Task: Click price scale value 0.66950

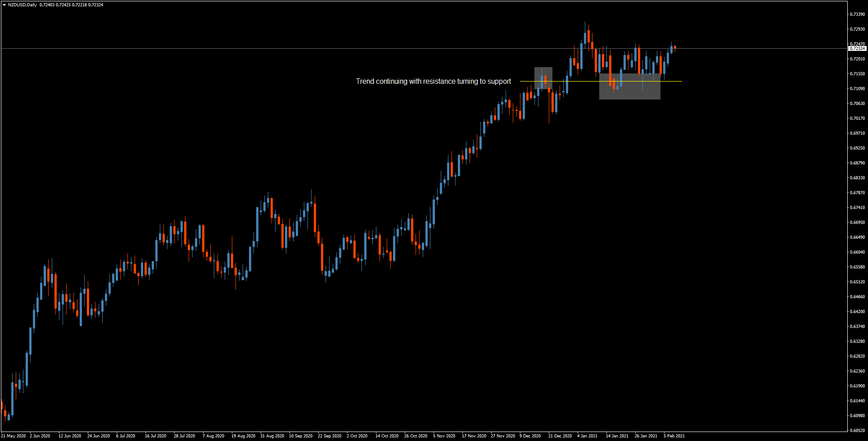Action: [858, 222]
